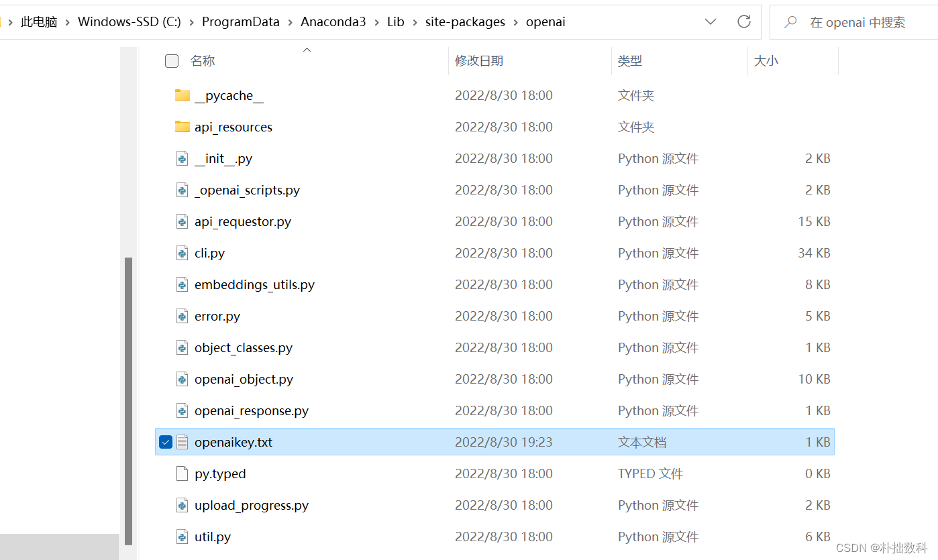Go to Lib breadcrumb segment
The height and width of the screenshot is (560, 938).
point(396,22)
